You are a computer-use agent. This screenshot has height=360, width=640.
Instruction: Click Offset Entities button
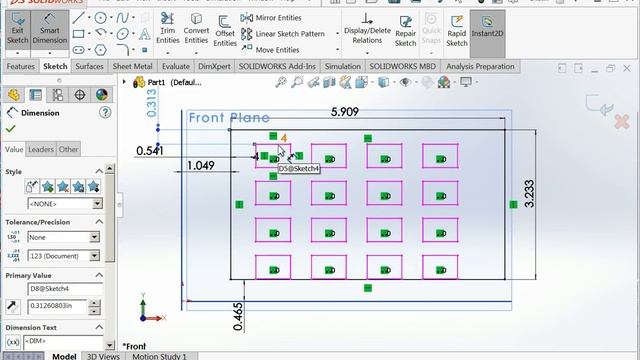click(225, 31)
